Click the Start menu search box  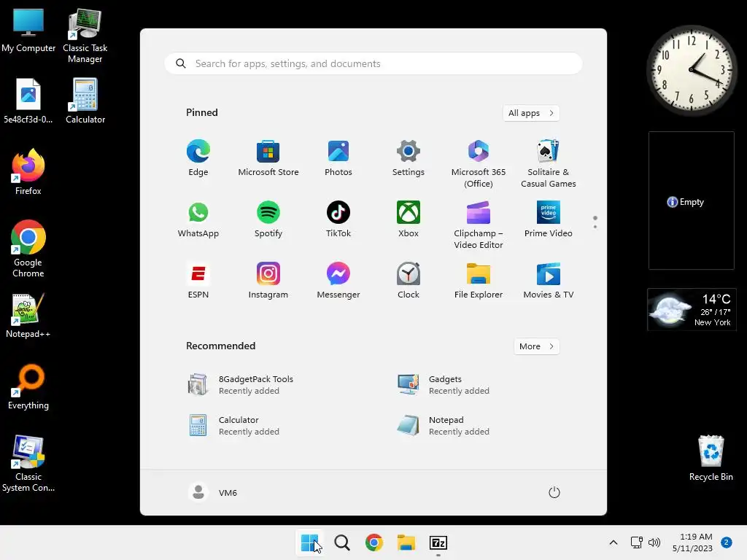[x=373, y=64]
